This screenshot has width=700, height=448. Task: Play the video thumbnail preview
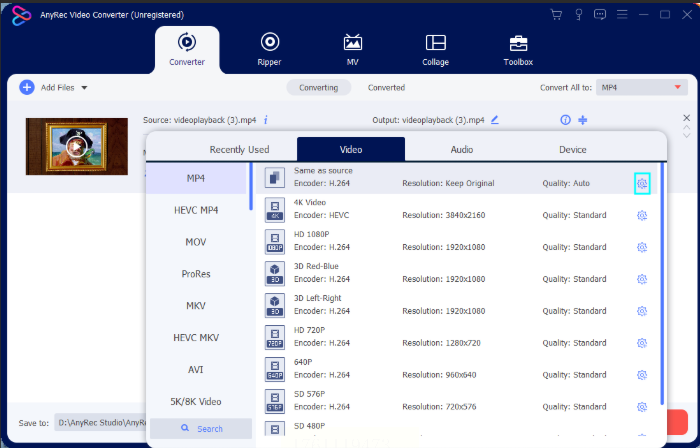[x=76, y=146]
